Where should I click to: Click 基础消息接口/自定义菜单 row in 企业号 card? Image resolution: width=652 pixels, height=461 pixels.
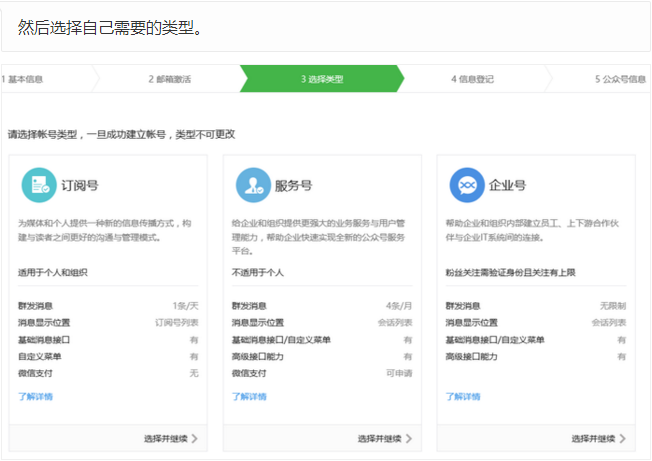[536, 340]
